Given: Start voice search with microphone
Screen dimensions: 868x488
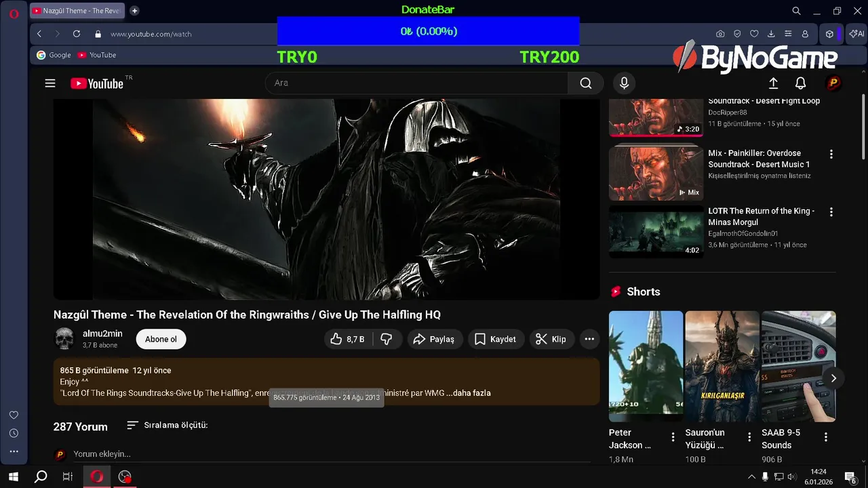Looking at the screenshot, I should pyautogui.click(x=625, y=83).
